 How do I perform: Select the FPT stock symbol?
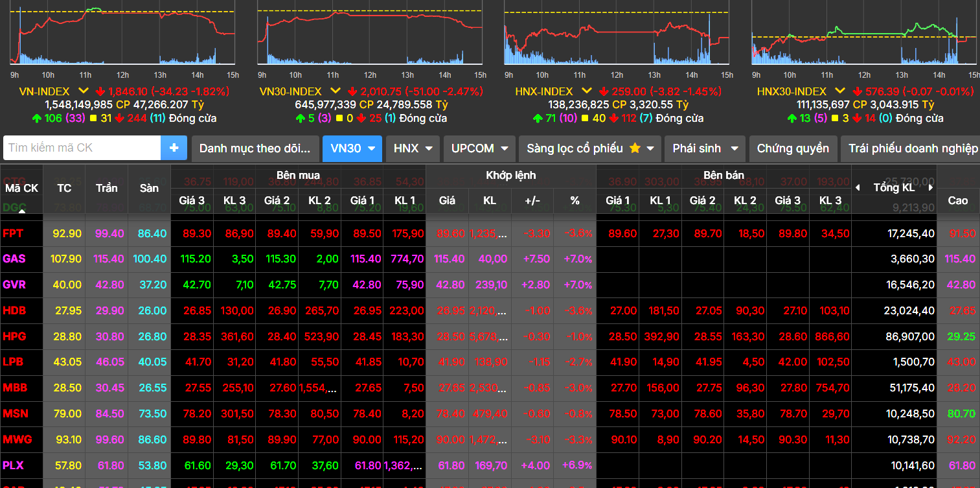pos(13,233)
